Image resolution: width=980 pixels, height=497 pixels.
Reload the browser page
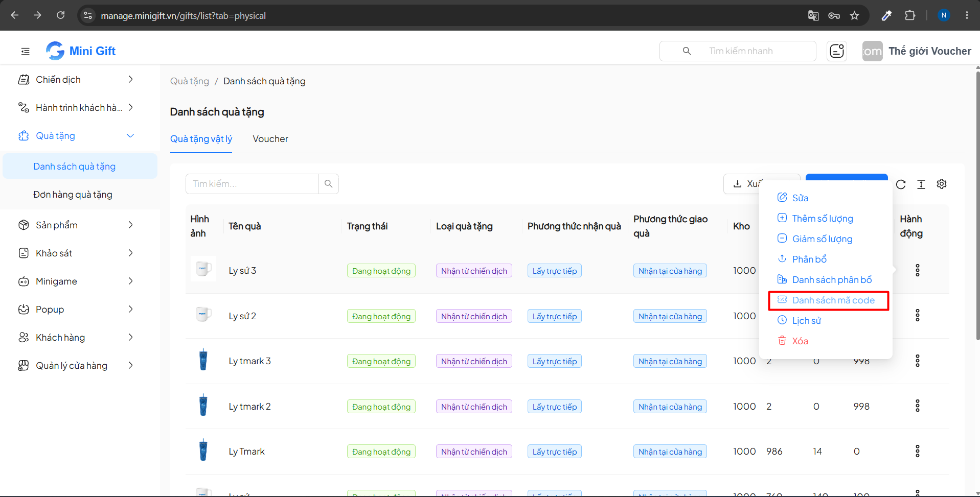[x=60, y=15]
